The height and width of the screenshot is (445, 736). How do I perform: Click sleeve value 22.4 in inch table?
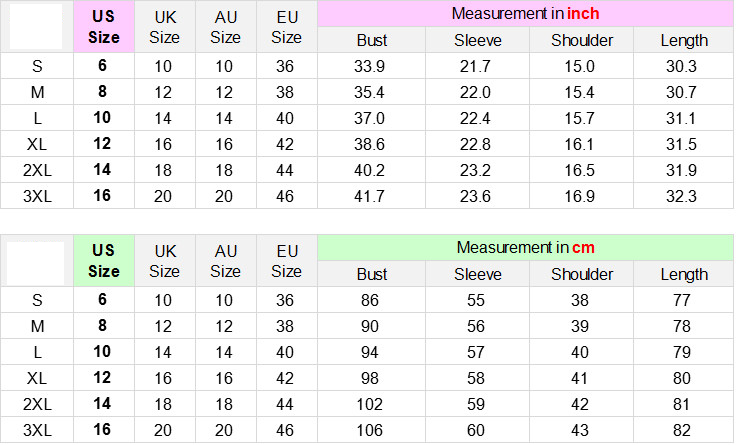point(478,118)
